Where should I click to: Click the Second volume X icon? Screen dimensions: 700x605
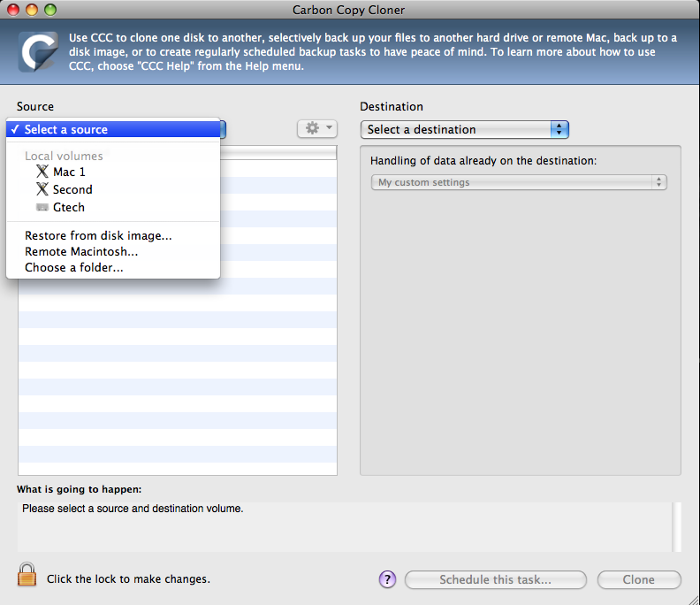click(42, 189)
